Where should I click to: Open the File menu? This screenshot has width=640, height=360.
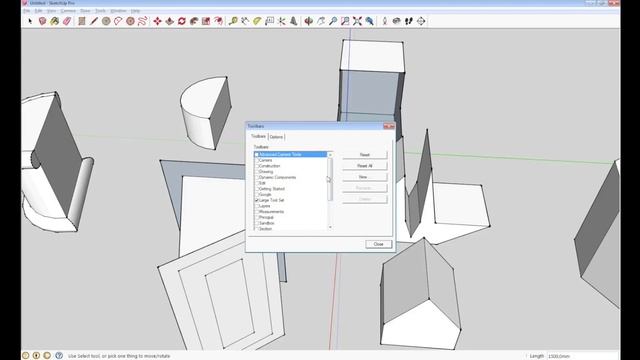point(27,11)
